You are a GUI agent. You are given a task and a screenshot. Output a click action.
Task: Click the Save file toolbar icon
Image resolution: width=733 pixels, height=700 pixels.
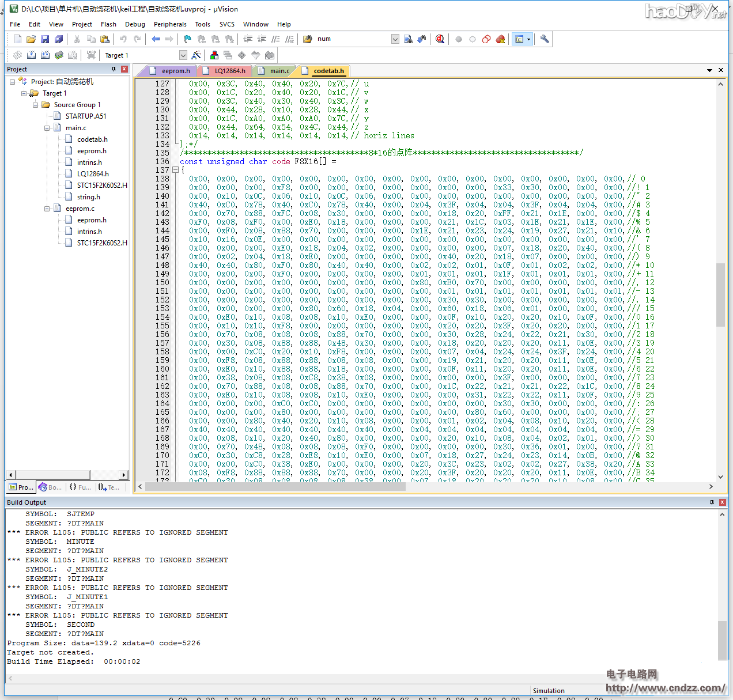(45, 39)
